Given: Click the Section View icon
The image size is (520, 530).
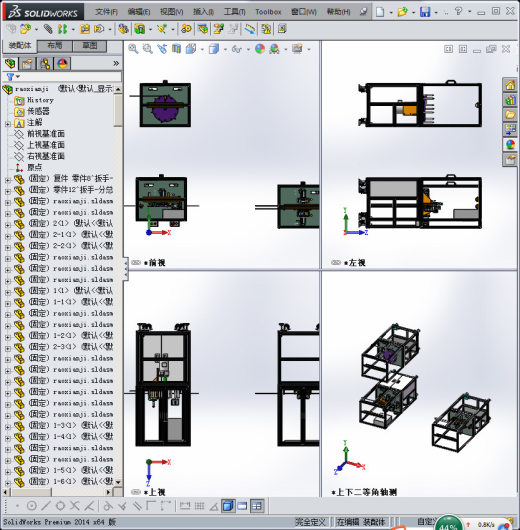Looking at the screenshot, I should coord(176,49).
